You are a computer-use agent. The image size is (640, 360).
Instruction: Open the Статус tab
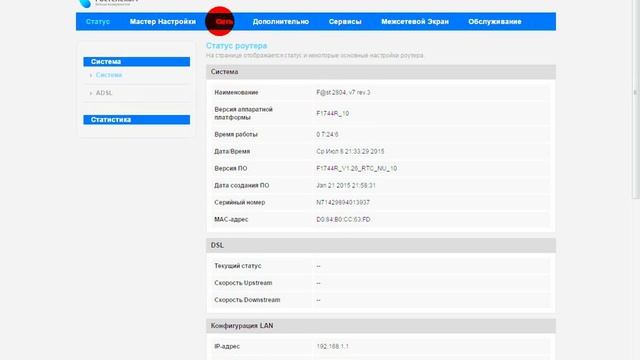click(98, 22)
